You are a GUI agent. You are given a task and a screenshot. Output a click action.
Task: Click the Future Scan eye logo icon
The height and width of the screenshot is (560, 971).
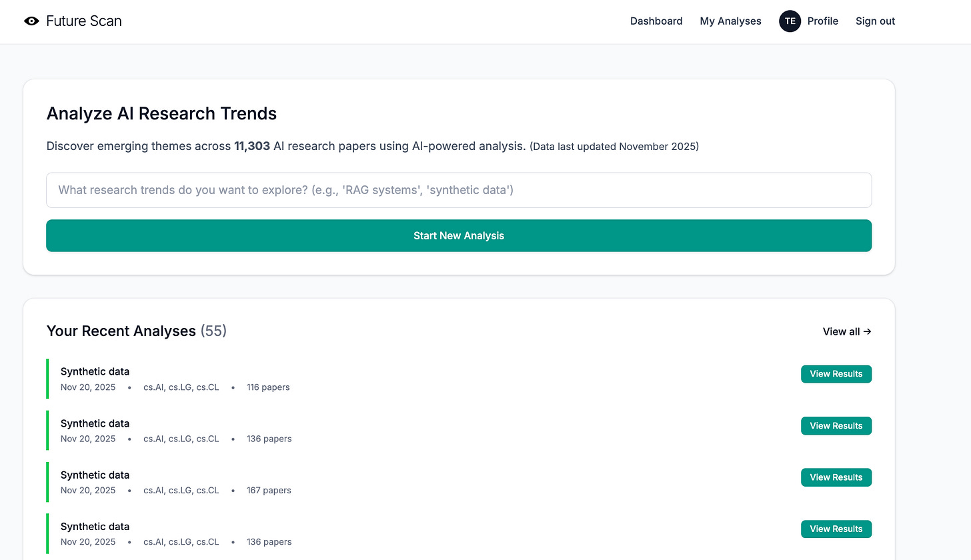click(x=31, y=21)
